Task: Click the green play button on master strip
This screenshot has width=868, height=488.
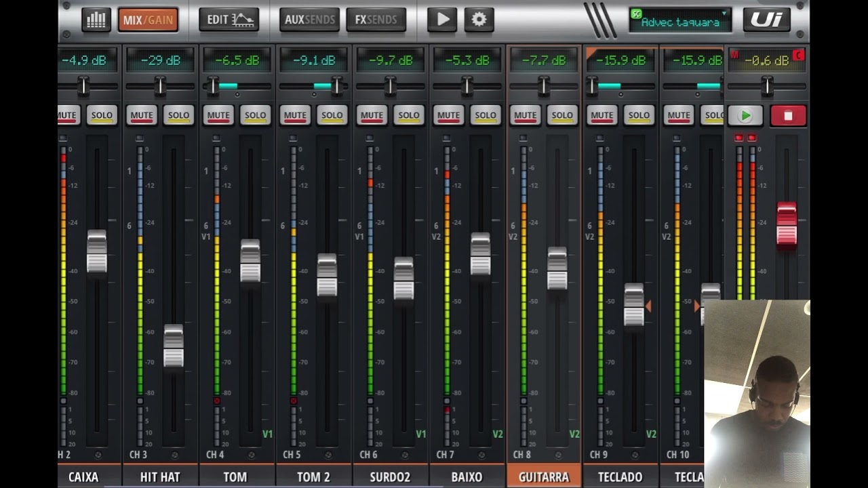Action: pyautogui.click(x=745, y=116)
